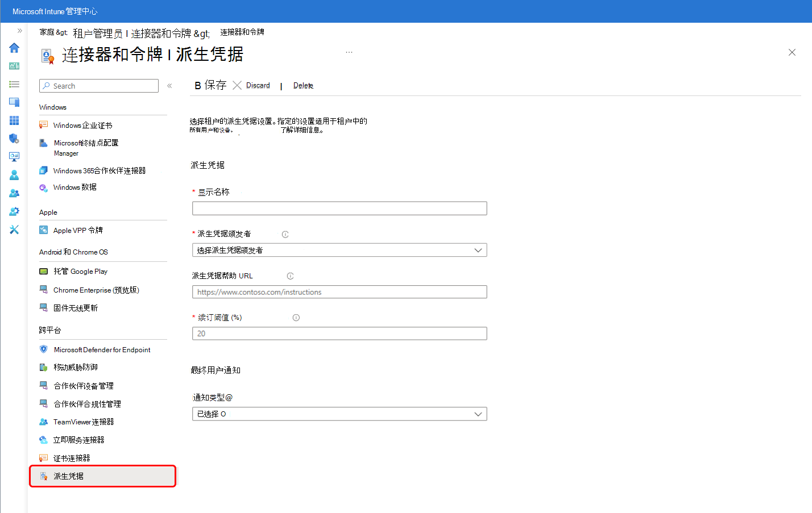Click Discard in the command bar
Screen dimensions: 812x513
coord(251,85)
